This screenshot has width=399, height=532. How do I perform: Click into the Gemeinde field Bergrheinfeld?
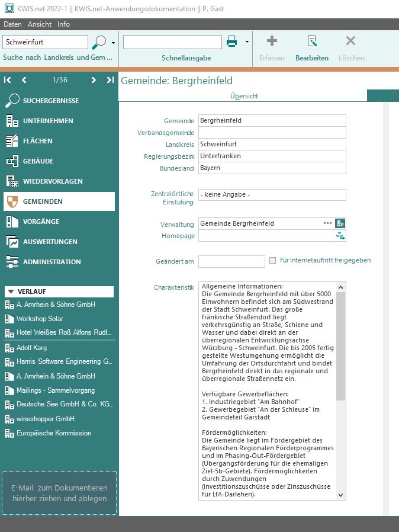272,120
